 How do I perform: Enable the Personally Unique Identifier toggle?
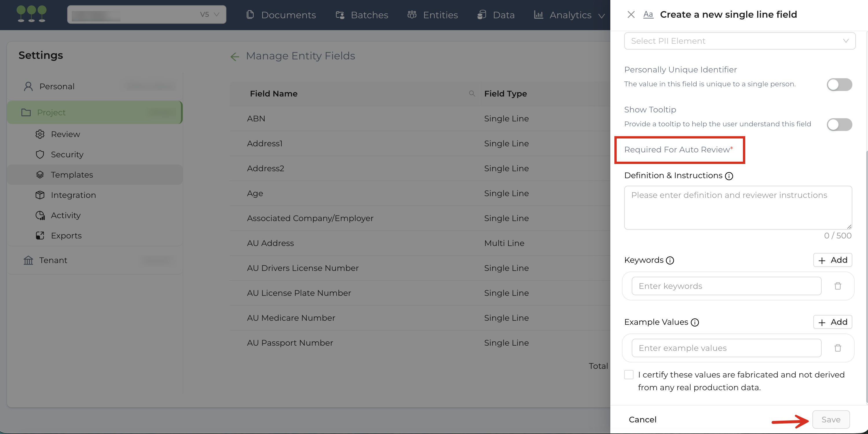point(839,85)
